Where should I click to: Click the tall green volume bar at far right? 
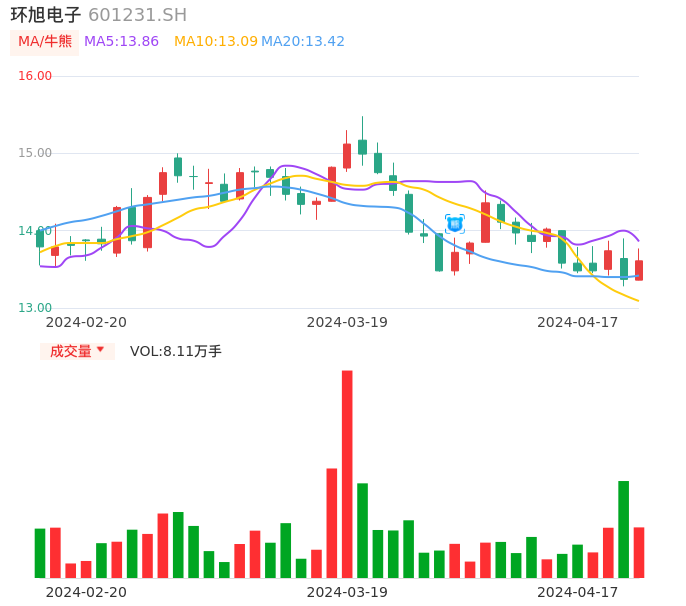[x=623, y=529]
